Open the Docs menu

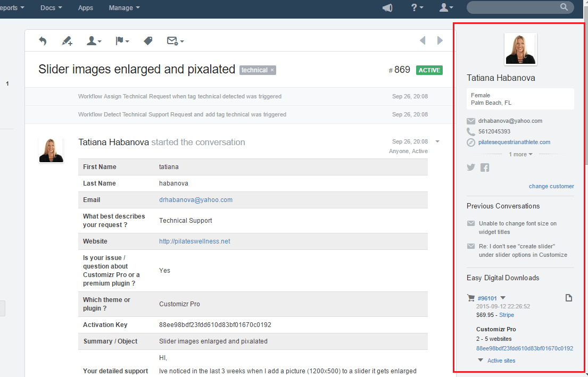pos(51,8)
